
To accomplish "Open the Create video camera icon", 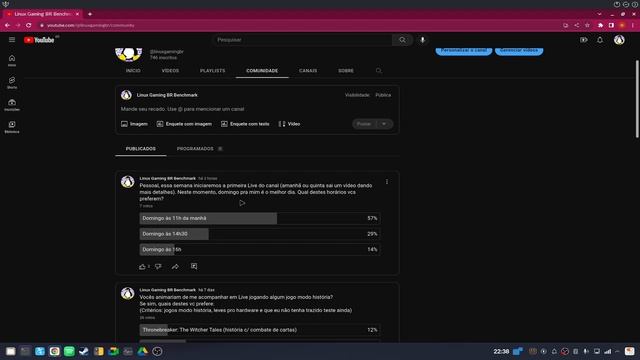I will tap(584, 40).
